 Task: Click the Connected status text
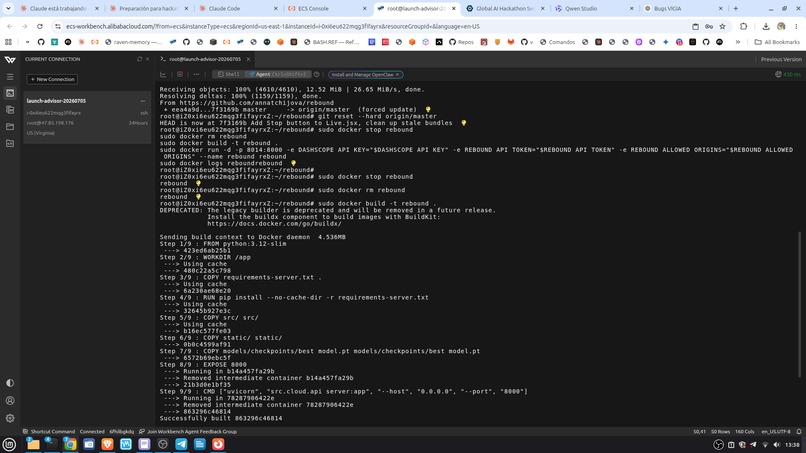tap(92, 431)
